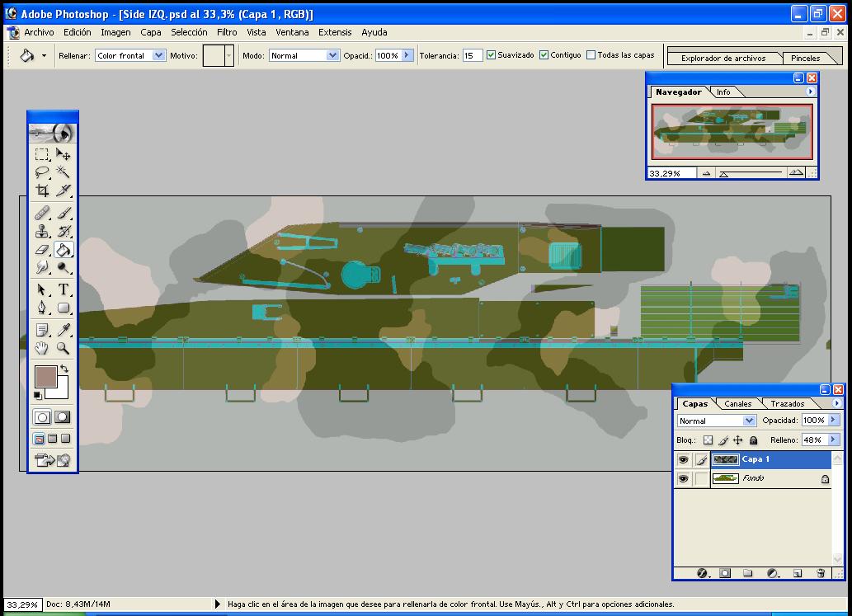852x616 pixels.
Task: Switch to Quick Mask mode
Action: click(63, 417)
